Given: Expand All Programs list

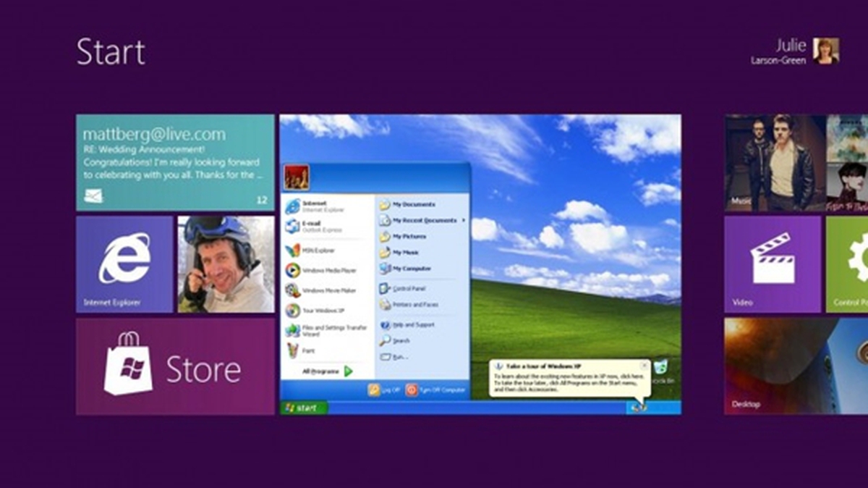Looking at the screenshot, I should 327,371.
